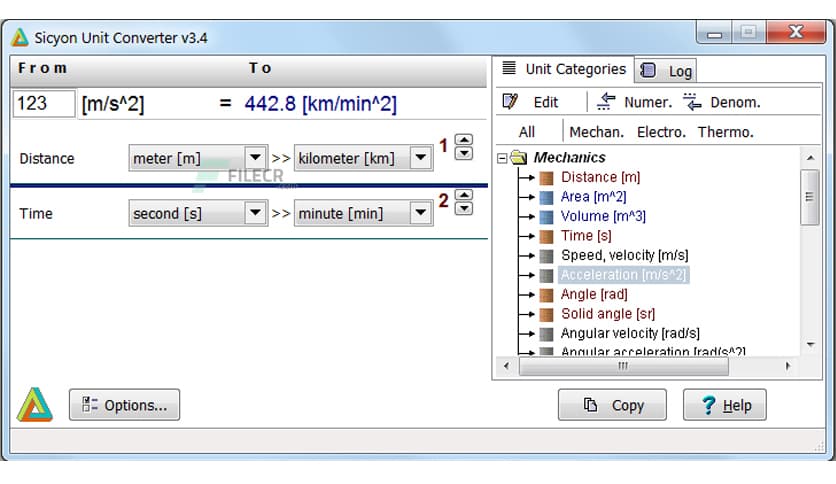Open the Time source unit dropdown (second)
This screenshot has width=836, height=484.
tap(255, 213)
